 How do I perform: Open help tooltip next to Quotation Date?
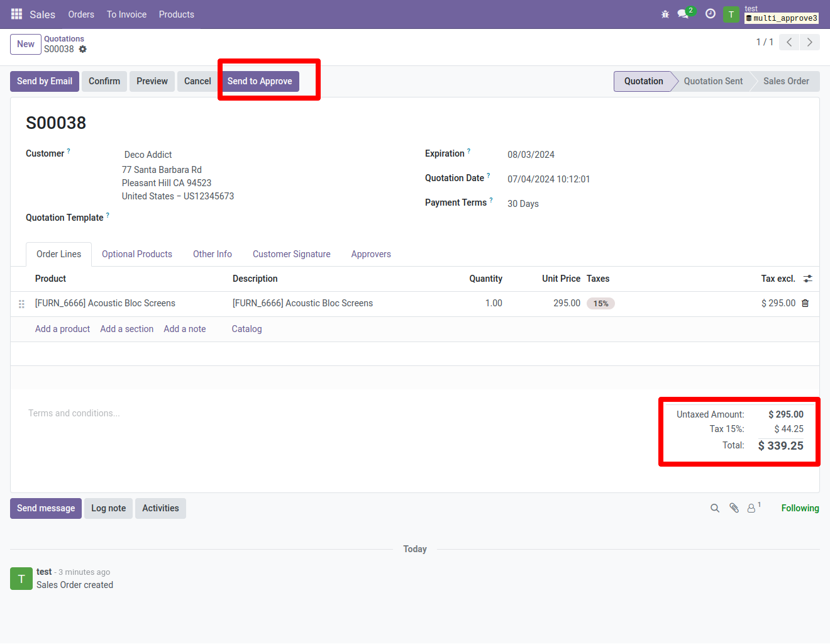point(489,175)
